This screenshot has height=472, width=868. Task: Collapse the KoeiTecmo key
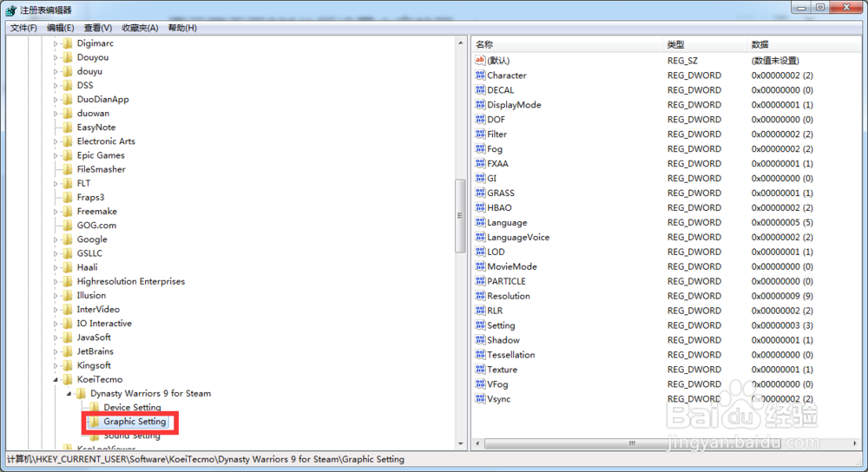(x=56, y=379)
